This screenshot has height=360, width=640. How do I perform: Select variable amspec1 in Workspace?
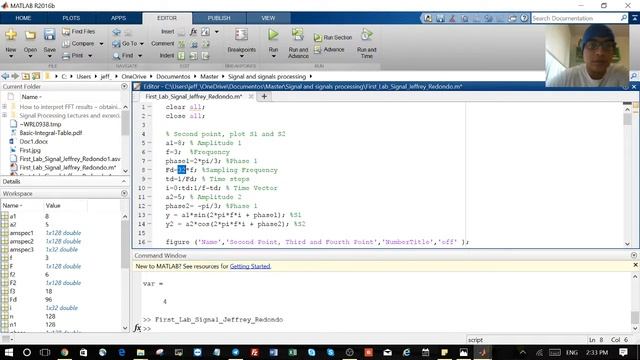click(22, 233)
